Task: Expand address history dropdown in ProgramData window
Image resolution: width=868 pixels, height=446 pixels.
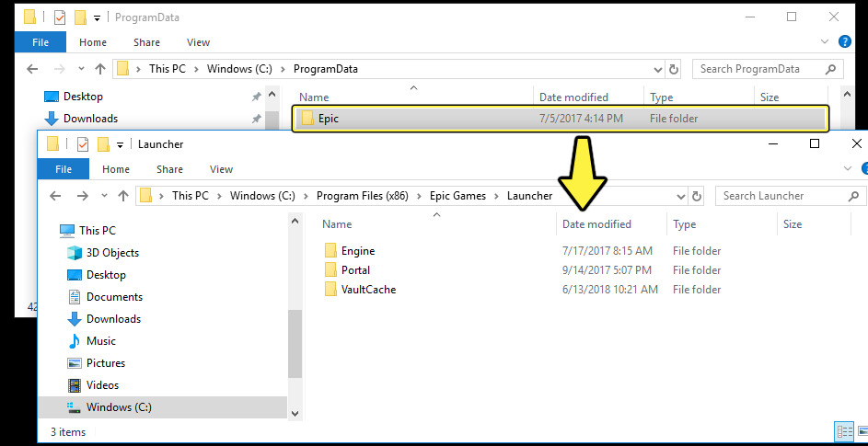Action: [x=658, y=70]
